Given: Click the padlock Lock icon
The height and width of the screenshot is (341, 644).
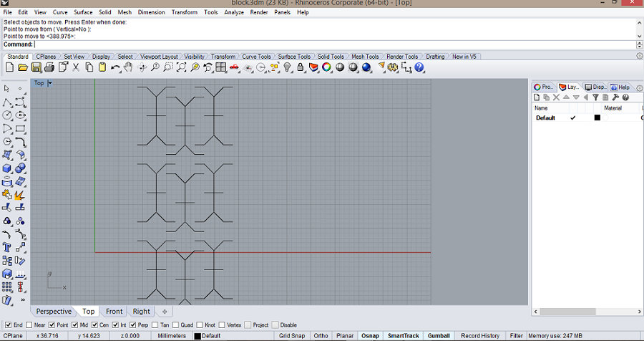Looking at the screenshot, I should coord(301,67).
